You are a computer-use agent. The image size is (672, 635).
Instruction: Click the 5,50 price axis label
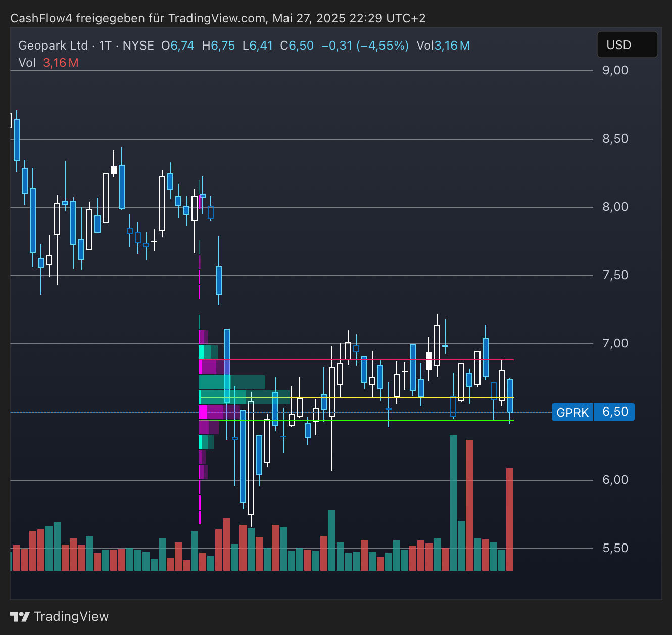click(x=615, y=548)
